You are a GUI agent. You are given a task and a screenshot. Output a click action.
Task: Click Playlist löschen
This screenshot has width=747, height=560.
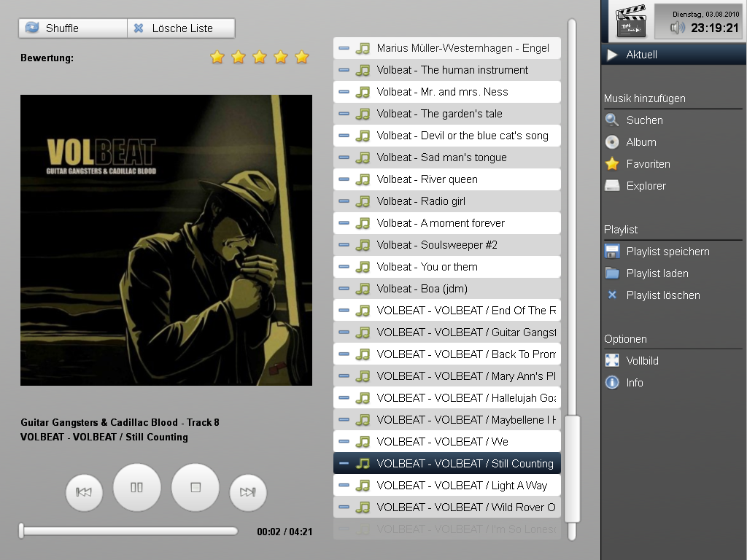pyautogui.click(x=673, y=295)
